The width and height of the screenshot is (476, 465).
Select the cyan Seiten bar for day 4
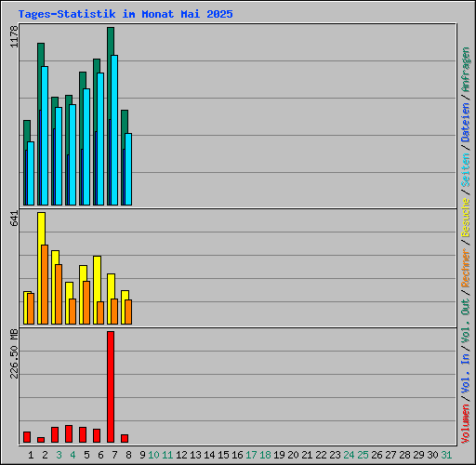73,154
